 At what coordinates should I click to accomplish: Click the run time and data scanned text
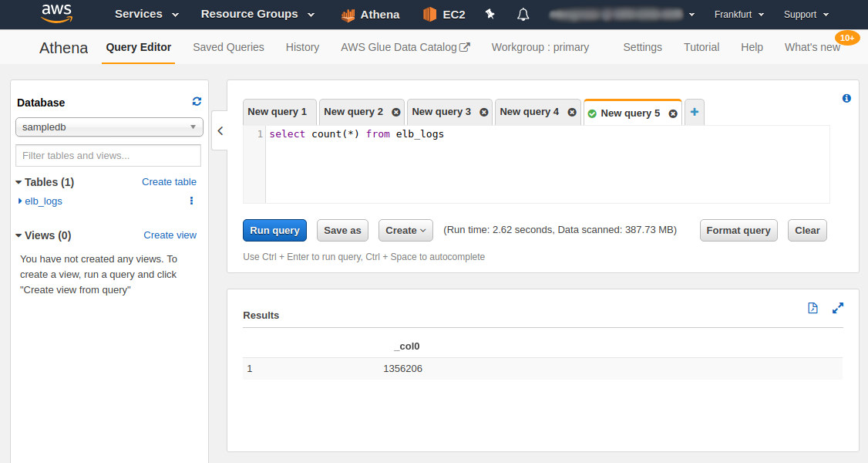[560, 230]
